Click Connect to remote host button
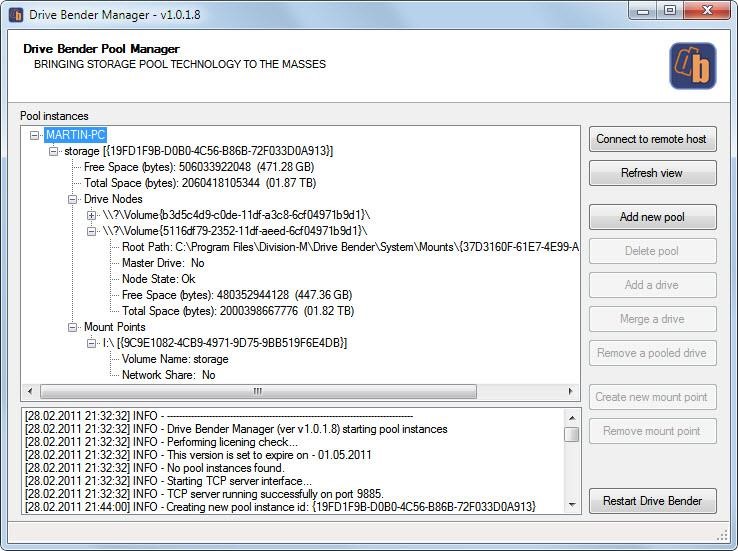Image resolution: width=738 pixels, height=551 pixels. click(x=652, y=139)
